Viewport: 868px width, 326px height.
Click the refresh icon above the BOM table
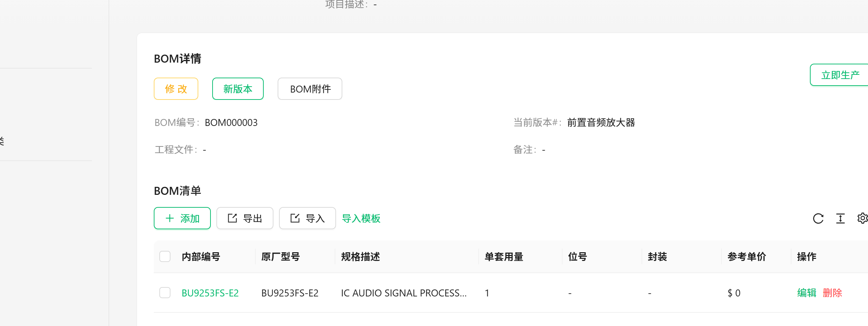click(x=818, y=218)
